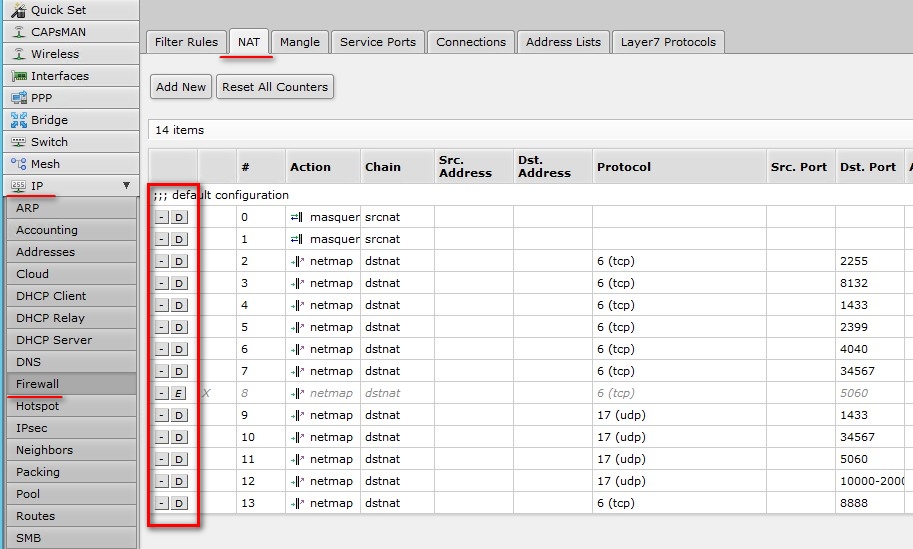The height and width of the screenshot is (549, 913).
Task: Select the Interfaces card icon
Action: pyautogui.click(x=19, y=76)
